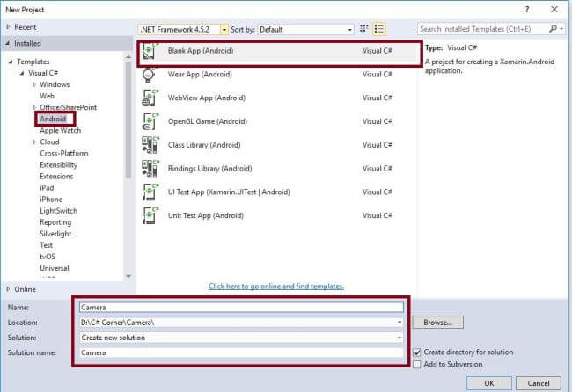This screenshot has height=392, width=572.
Task: Expand the Online section
Action: click(x=8, y=289)
